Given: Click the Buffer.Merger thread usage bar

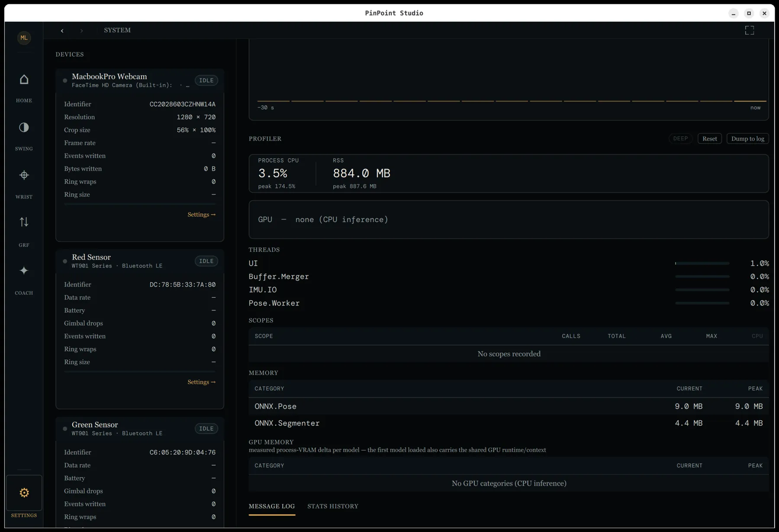Looking at the screenshot, I should click(702, 276).
